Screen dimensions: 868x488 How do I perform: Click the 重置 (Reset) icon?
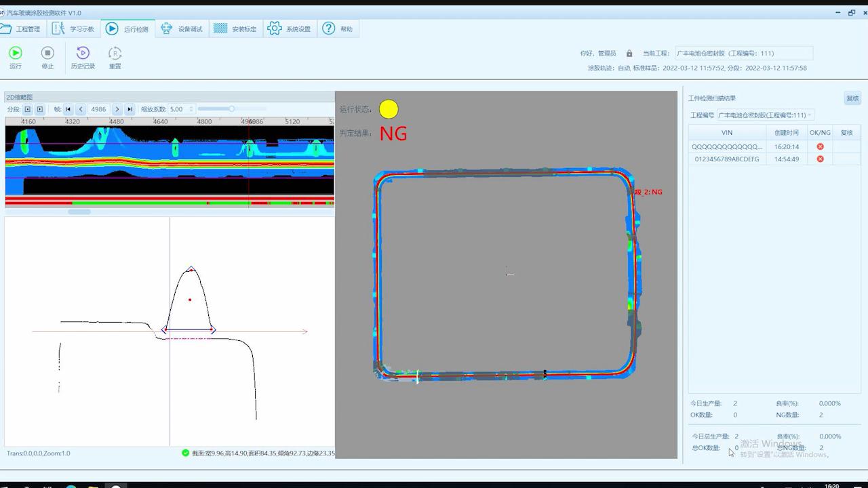115,53
